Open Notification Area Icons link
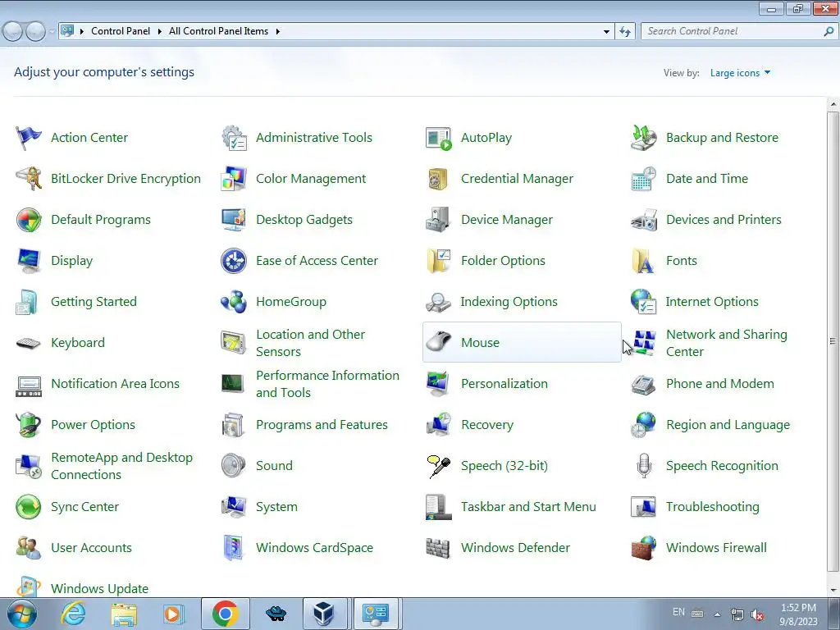The height and width of the screenshot is (630, 840). [115, 384]
